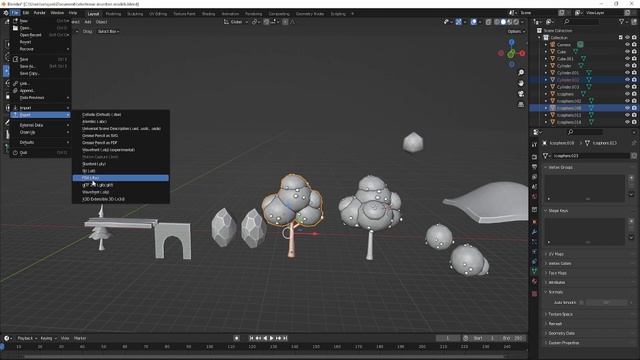Toggle render camera icon for the Cube row

click(634, 51)
